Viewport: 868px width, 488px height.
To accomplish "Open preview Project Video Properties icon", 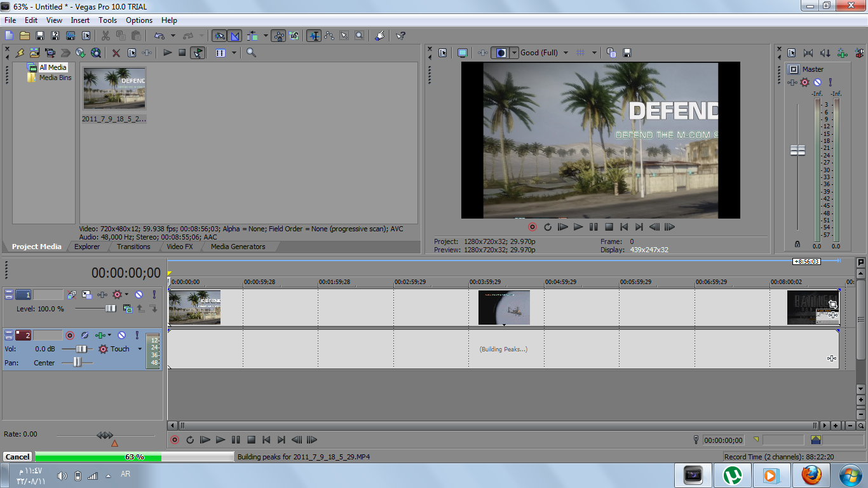I will pos(443,53).
